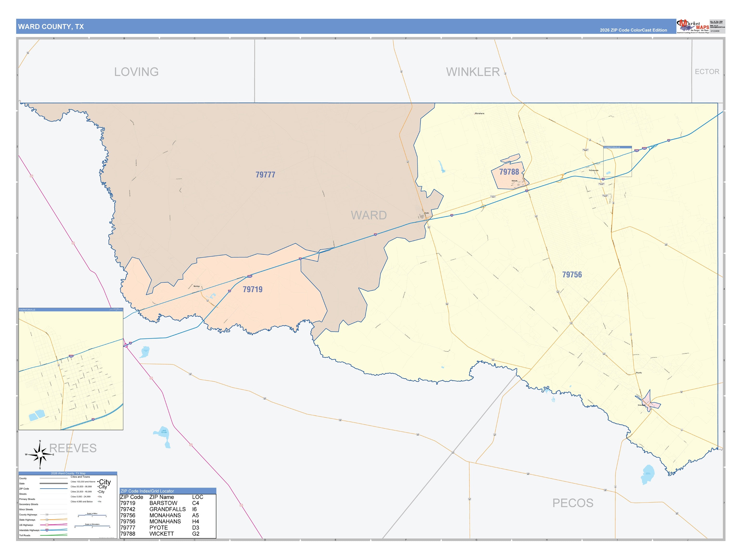Image resolution: width=741 pixels, height=560 pixels.
Task: Click the ECTOR county label
Action: point(707,72)
